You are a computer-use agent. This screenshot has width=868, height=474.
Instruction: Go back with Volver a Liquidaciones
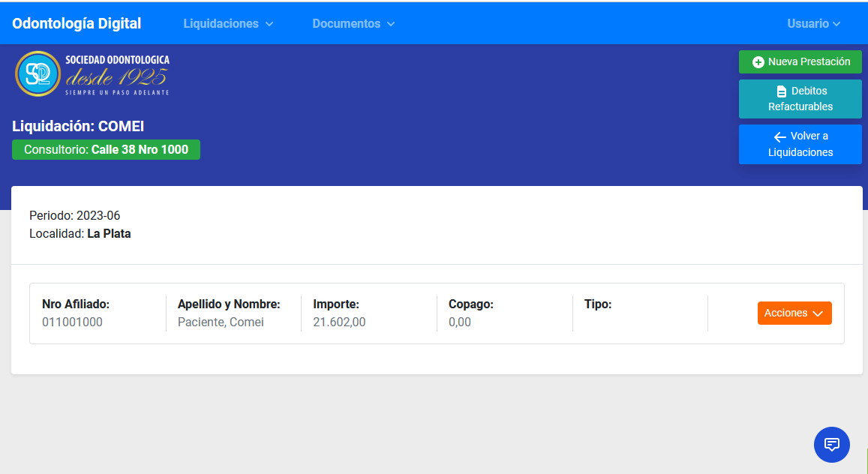(x=800, y=144)
